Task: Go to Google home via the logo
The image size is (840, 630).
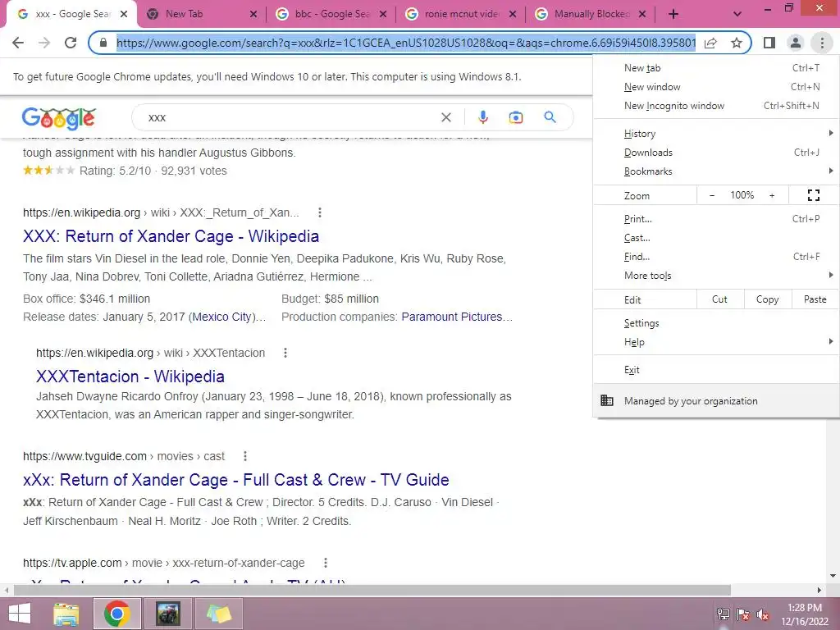Action: [x=59, y=118]
